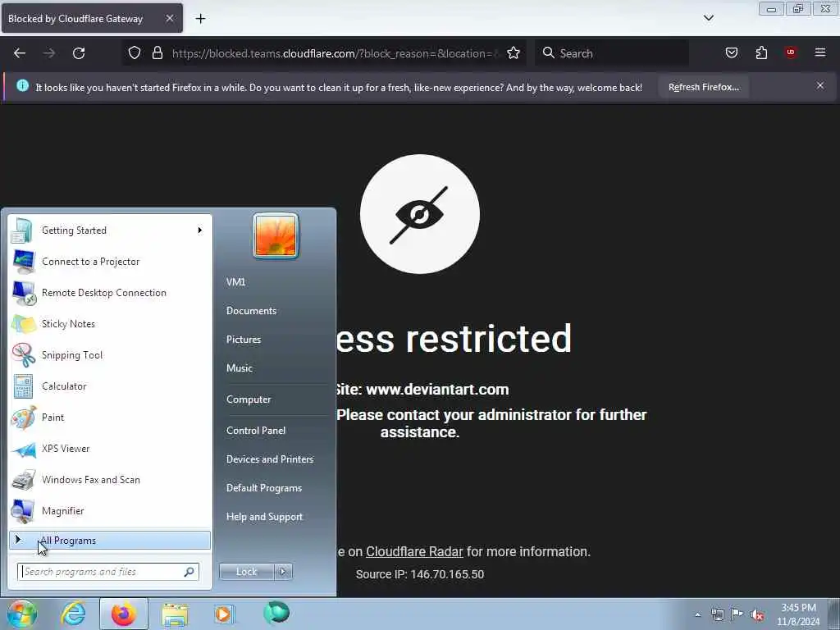Open Documents from the Start menu

(x=251, y=311)
